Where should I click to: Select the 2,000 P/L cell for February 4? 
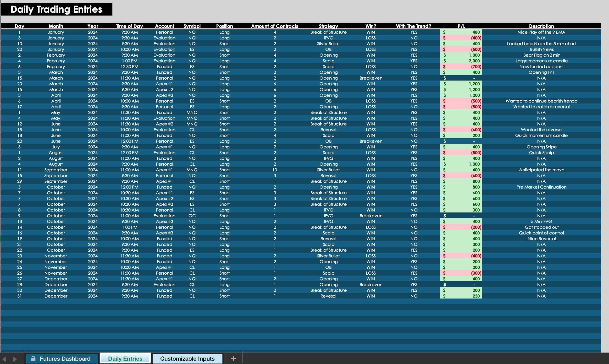(461, 61)
